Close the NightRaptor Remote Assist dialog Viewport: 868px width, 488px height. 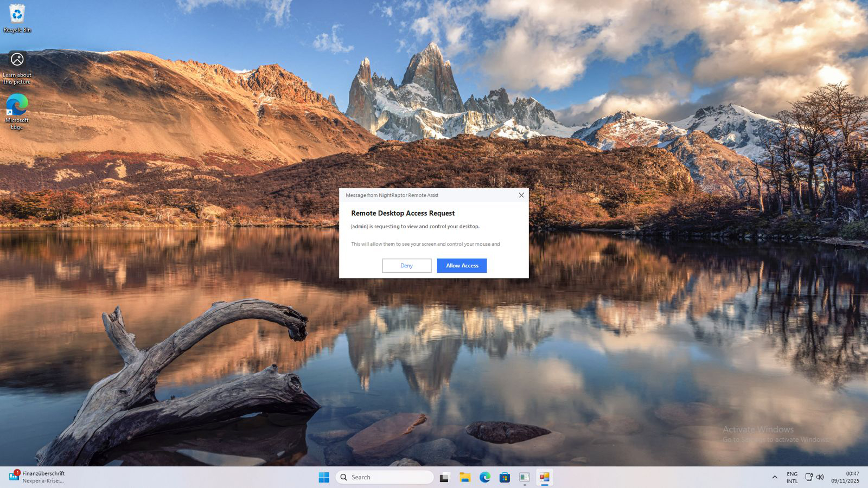tap(521, 195)
